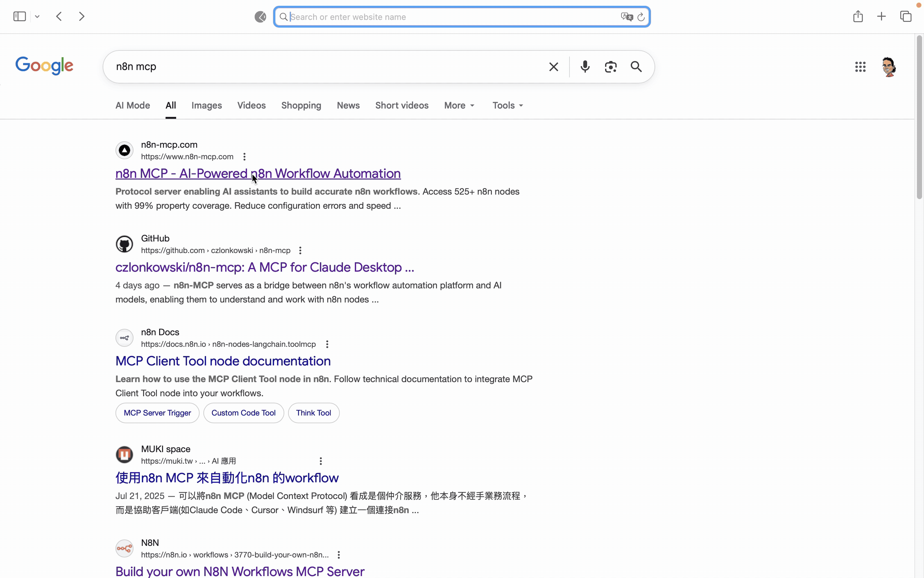
Task: Open more options for N8N workflows result
Action: point(339,555)
